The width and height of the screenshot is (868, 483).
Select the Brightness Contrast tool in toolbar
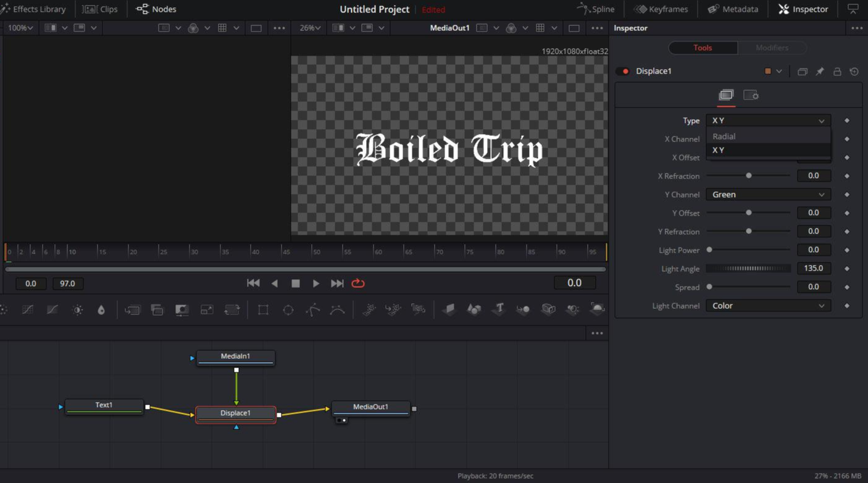point(77,309)
